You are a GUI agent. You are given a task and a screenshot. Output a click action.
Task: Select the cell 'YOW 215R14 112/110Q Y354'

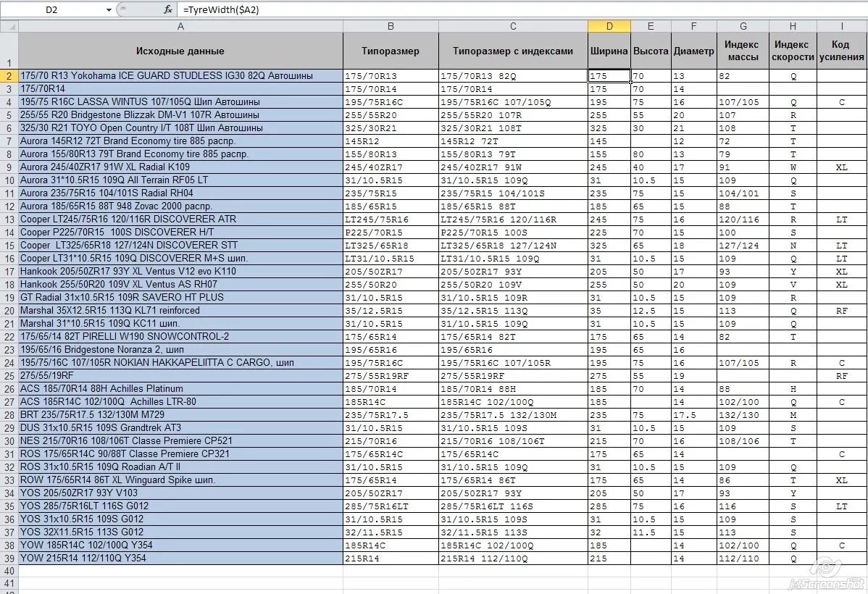click(x=180, y=559)
